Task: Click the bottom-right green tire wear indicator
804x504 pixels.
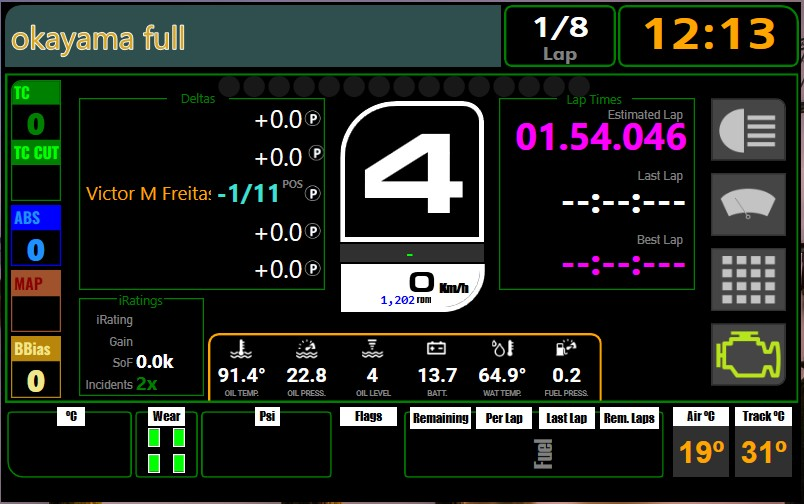Action: (x=179, y=463)
